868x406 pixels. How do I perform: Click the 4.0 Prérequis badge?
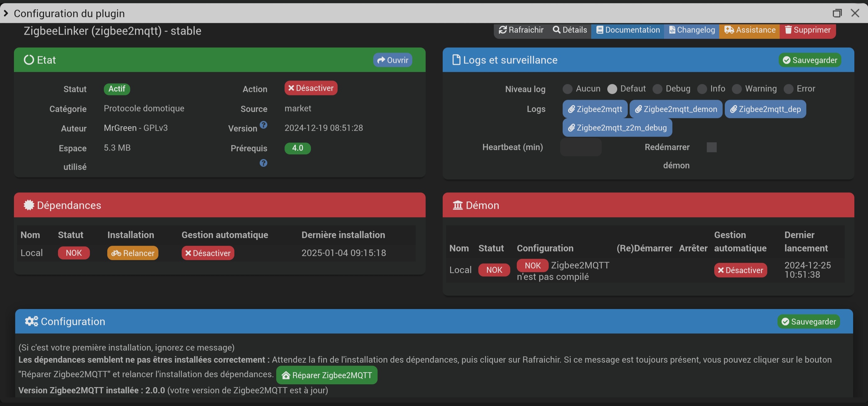(x=298, y=148)
